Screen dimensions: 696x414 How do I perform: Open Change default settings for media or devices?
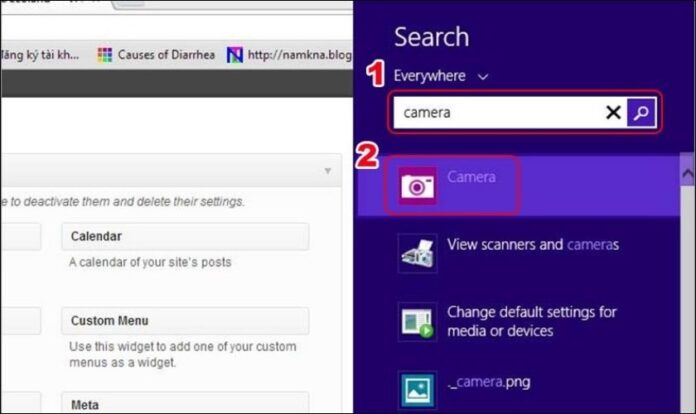531,321
